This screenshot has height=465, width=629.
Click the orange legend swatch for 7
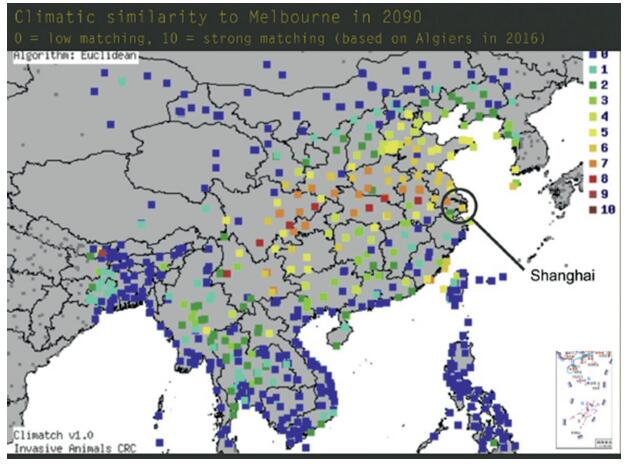pyautogui.click(x=591, y=163)
